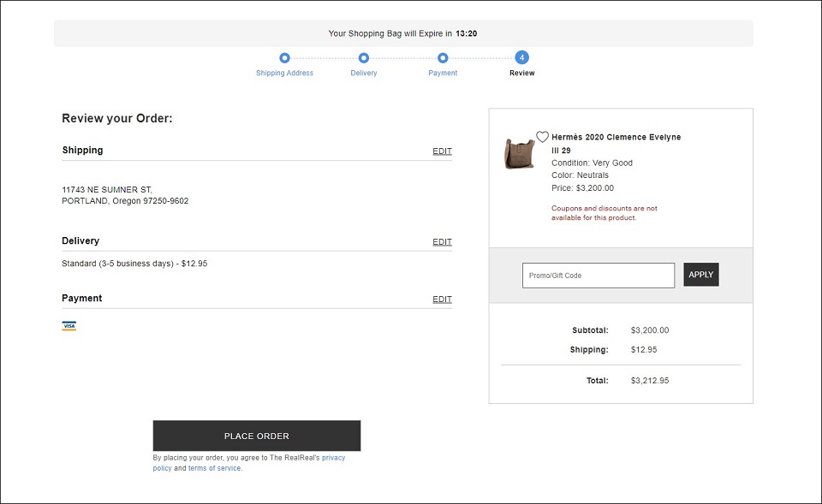Click the Total amount $3,212.95
This screenshot has height=504, width=822.
[x=650, y=381]
